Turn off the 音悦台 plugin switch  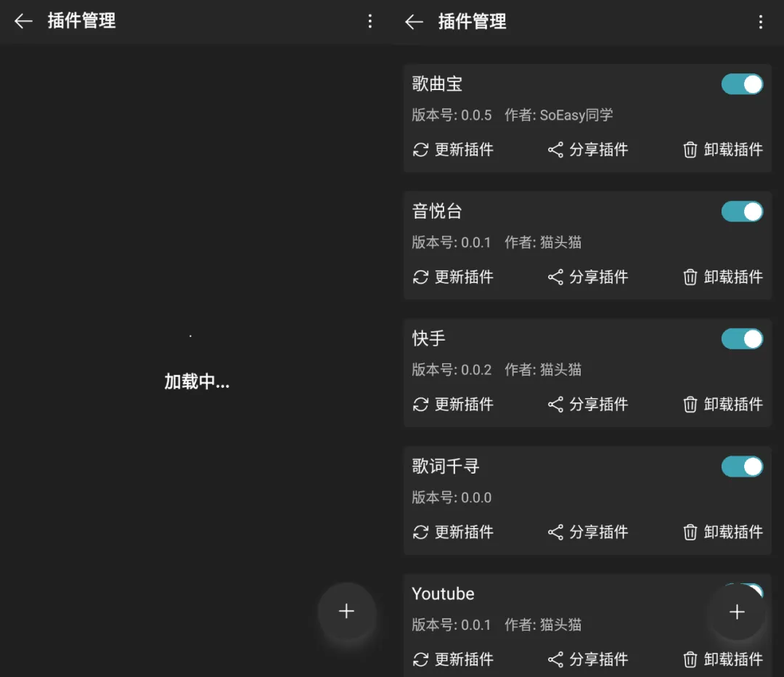(x=742, y=211)
